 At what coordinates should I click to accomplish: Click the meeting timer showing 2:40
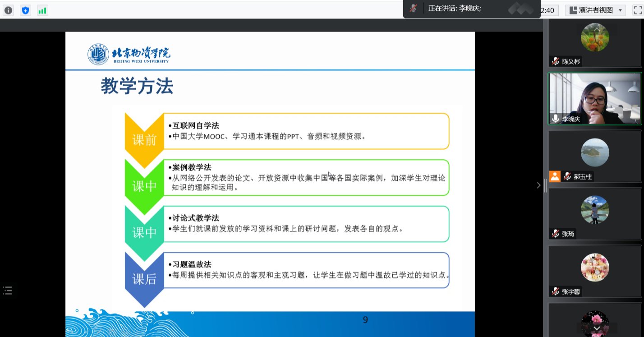(x=548, y=10)
